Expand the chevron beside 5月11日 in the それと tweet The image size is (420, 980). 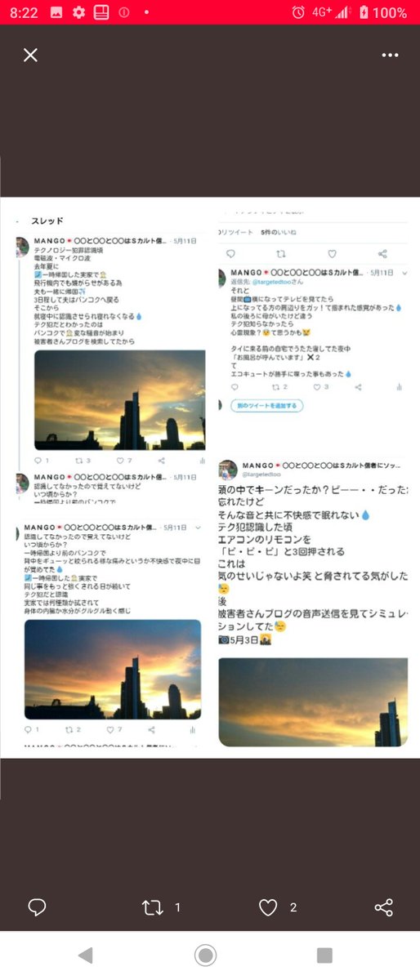pyautogui.click(x=404, y=273)
